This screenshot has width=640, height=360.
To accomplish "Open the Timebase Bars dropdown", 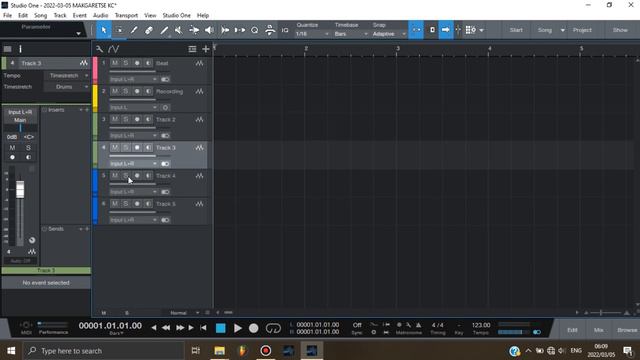I will (351, 34).
